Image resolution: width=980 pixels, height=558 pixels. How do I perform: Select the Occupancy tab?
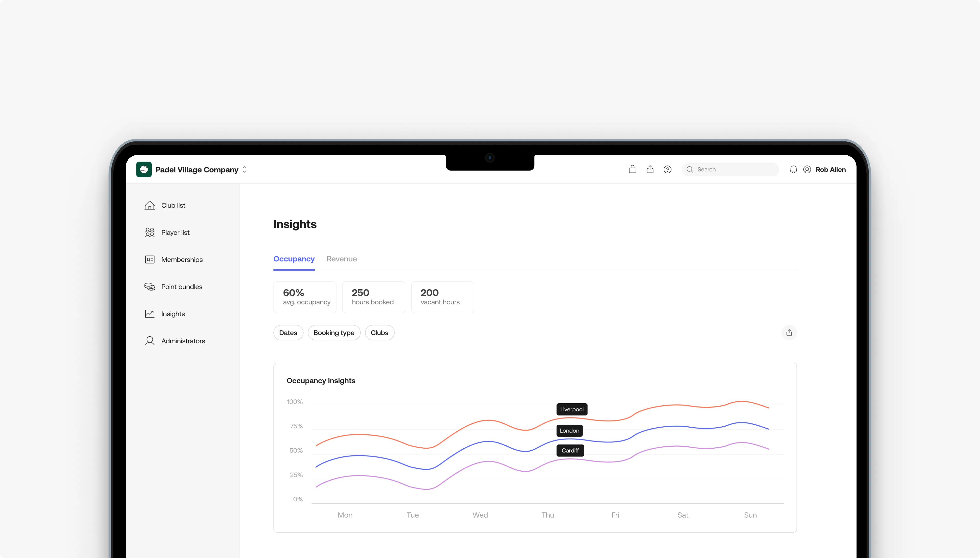click(x=294, y=259)
